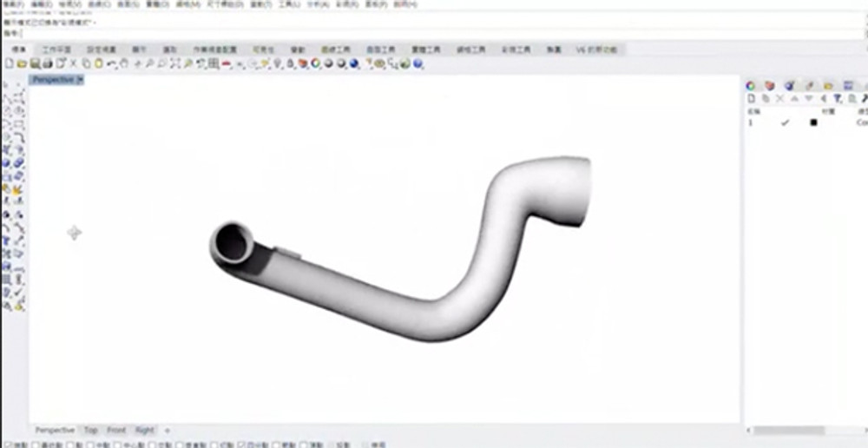Viewport: 868px width, 448px height.
Task: Toggle the 停用 osnap checkbox
Action: click(365, 445)
